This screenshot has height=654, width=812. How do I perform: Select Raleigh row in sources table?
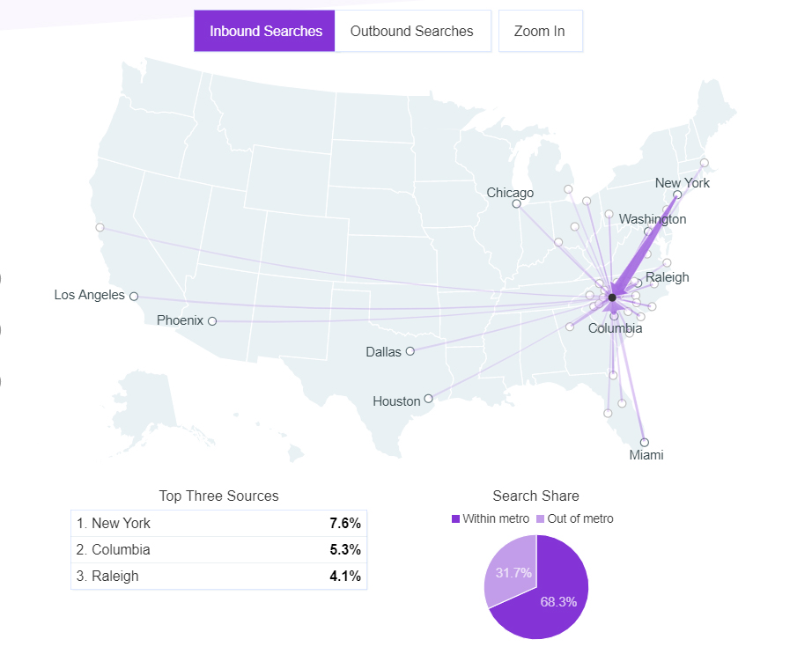[x=218, y=577]
